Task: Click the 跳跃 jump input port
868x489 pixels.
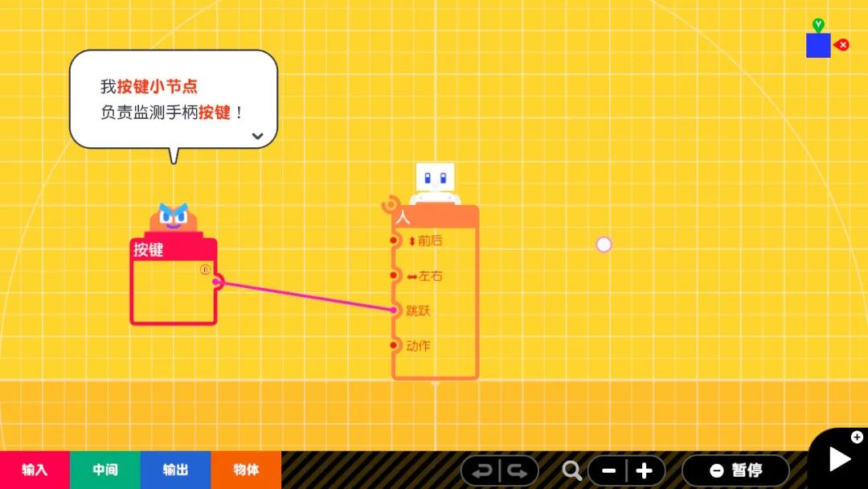Action: click(x=394, y=310)
